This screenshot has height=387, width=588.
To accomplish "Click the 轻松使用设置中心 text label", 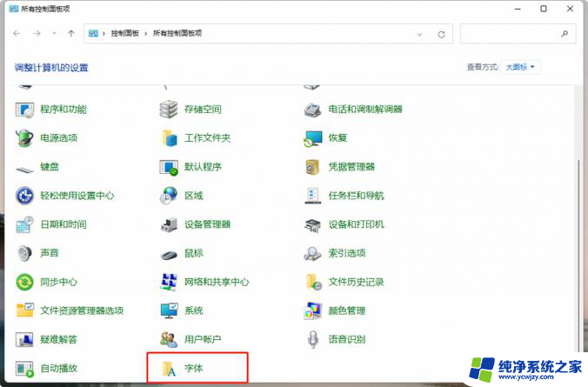I will pyautogui.click(x=77, y=196).
